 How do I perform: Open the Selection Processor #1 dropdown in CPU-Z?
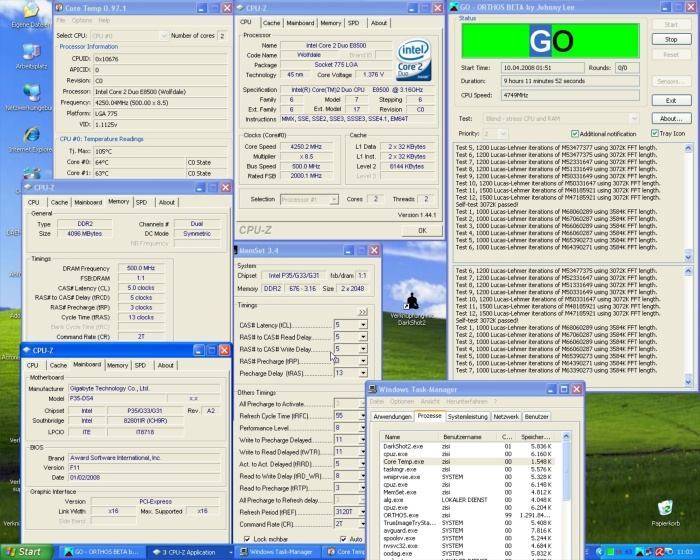pos(309,199)
